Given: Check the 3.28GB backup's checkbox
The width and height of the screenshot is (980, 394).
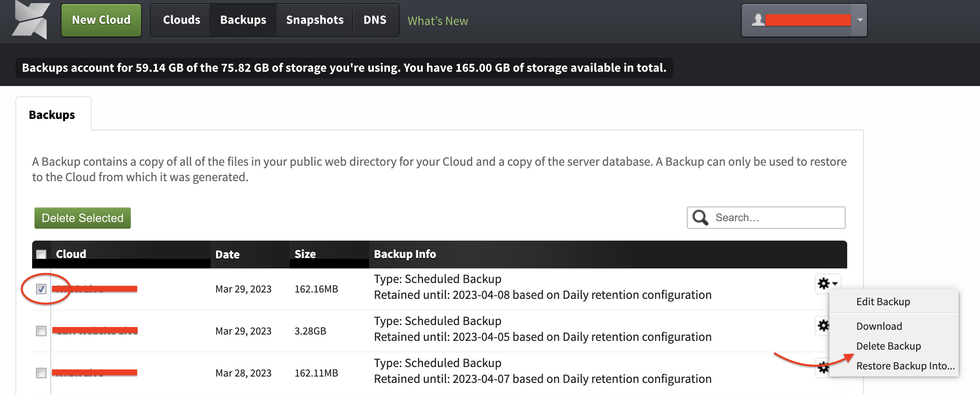Looking at the screenshot, I should click(x=41, y=331).
